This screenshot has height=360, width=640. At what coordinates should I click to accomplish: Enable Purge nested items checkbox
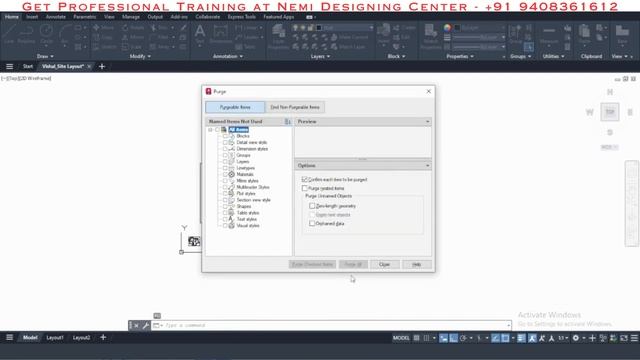tap(304, 188)
